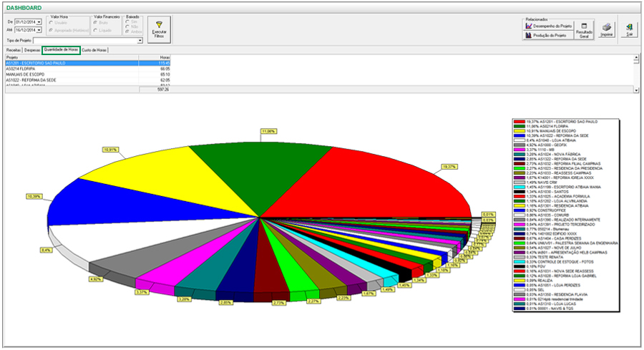
Task: Click the green swatch for AS0214 FLORIPA legend
Action: [x=519, y=126]
